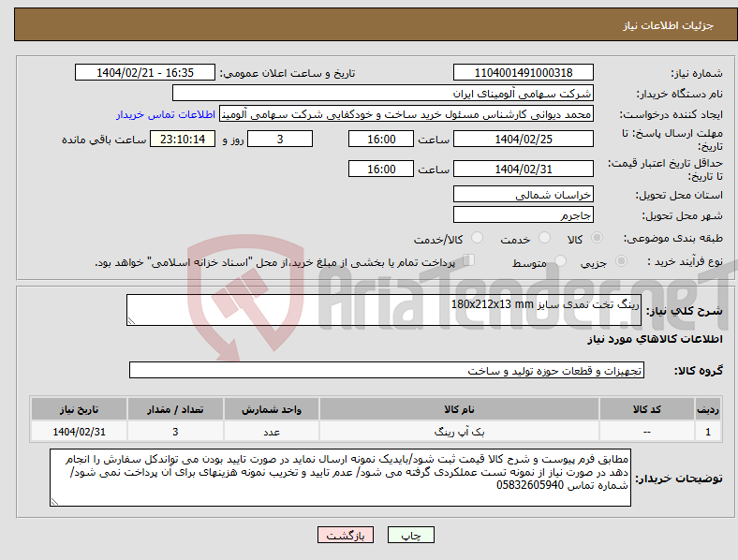Click the price validity date 1404/02/31 field

point(524,169)
